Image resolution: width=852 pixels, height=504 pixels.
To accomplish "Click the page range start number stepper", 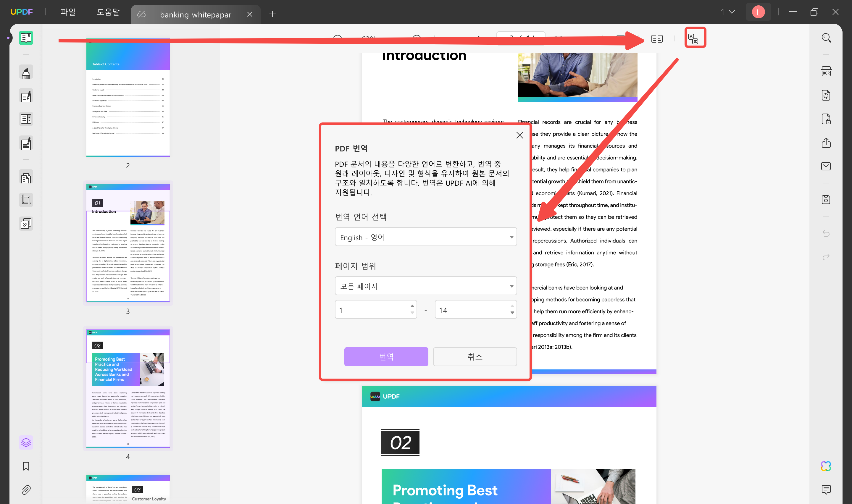I will point(412,310).
